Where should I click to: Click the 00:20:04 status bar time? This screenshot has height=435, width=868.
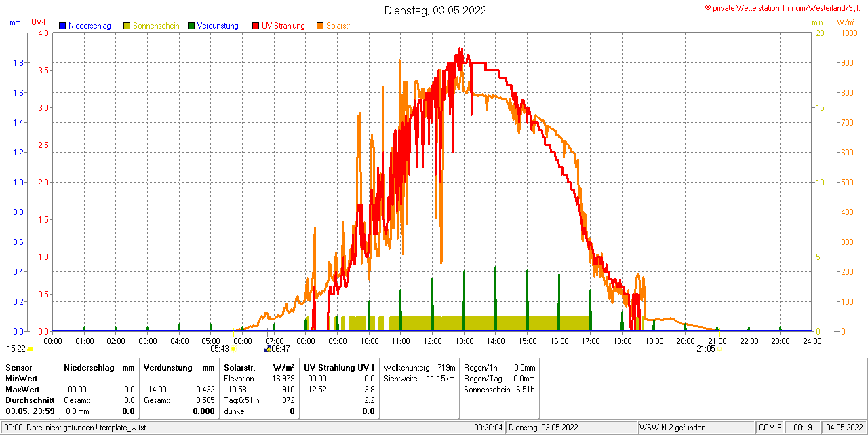coord(488,428)
